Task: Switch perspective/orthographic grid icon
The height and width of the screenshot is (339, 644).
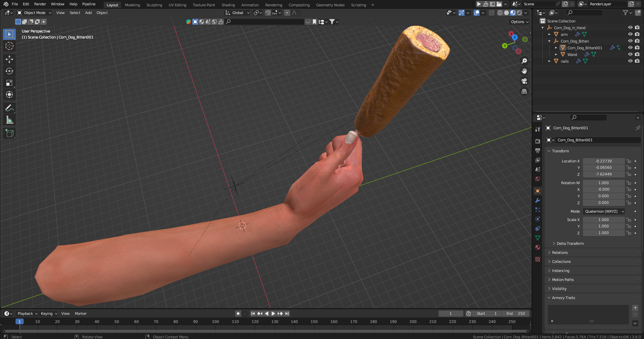Action: tap(524, 91)
